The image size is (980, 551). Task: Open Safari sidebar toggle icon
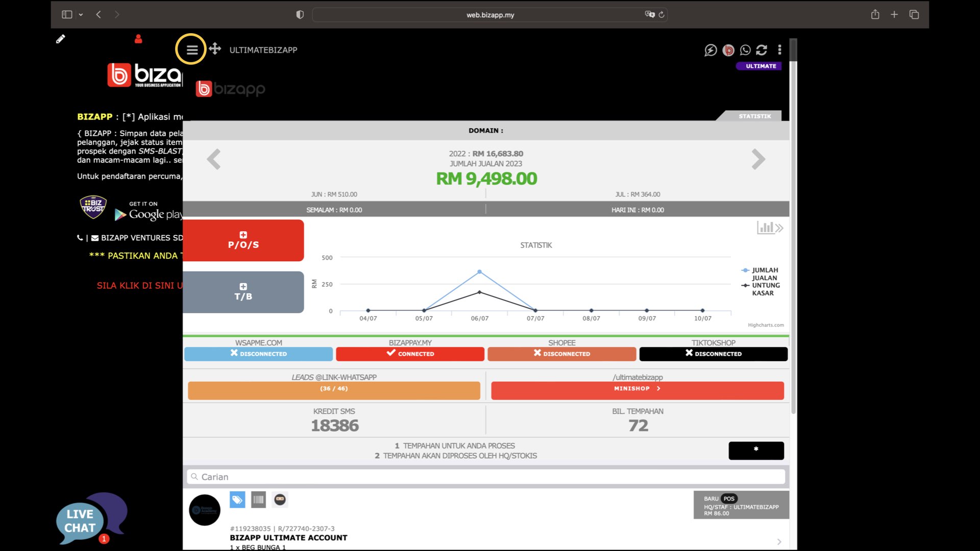tap(67, 14)
